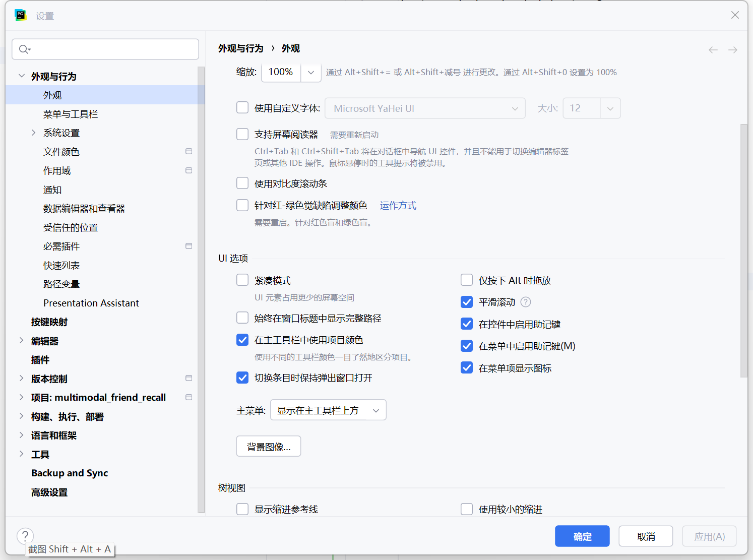Open Backup and Sync settings
753x560 pixels.
point(70,473)
